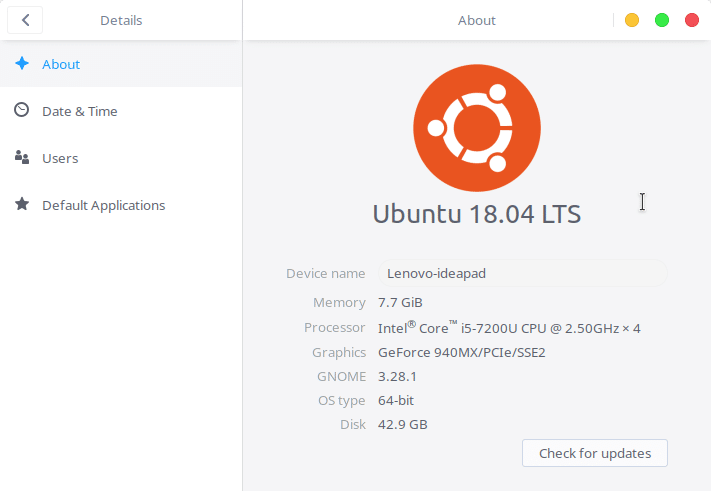Click the OS type label

(341, 401)
